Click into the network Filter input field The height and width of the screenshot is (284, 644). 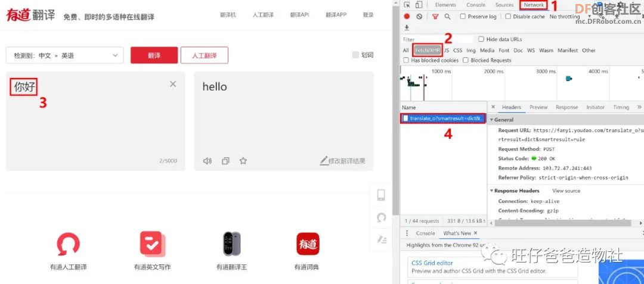tap(438, 39)
